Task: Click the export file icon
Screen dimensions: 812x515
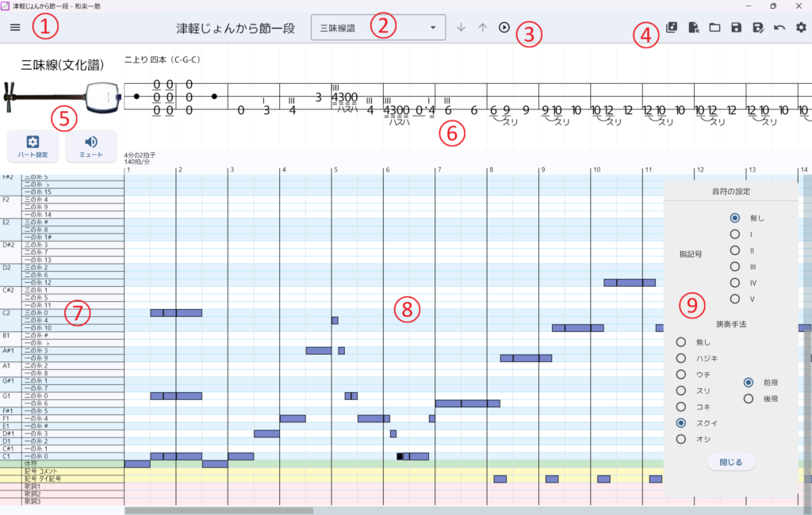Action: (x=693, y=28)
